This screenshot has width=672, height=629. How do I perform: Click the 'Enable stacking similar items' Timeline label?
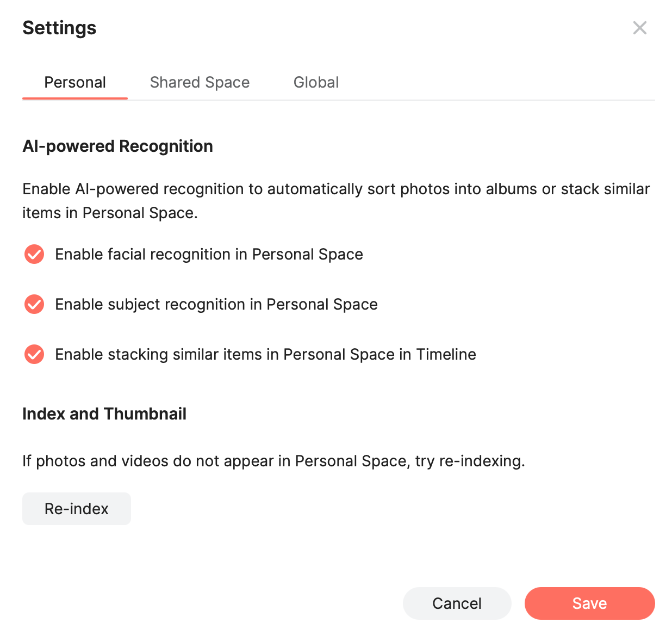coord(265,354)
